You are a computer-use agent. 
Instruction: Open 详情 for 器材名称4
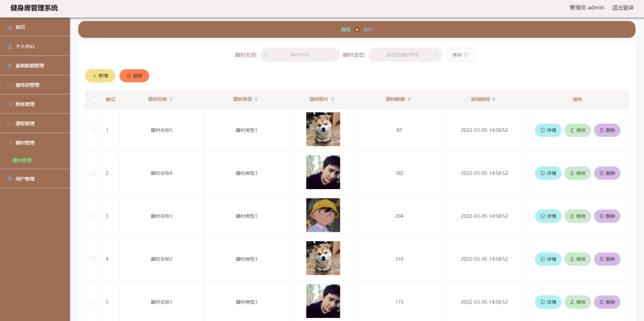[x=548, y=173]
